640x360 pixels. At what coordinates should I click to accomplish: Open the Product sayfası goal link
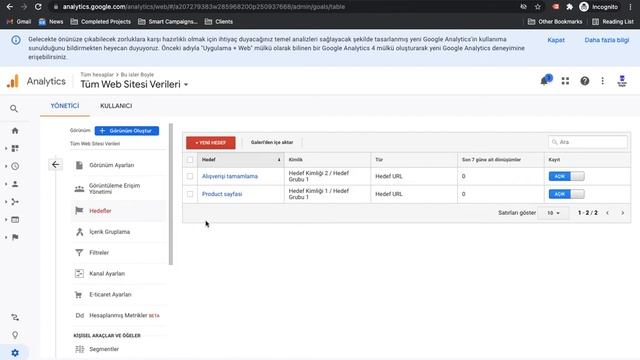[x=222, y=194]
